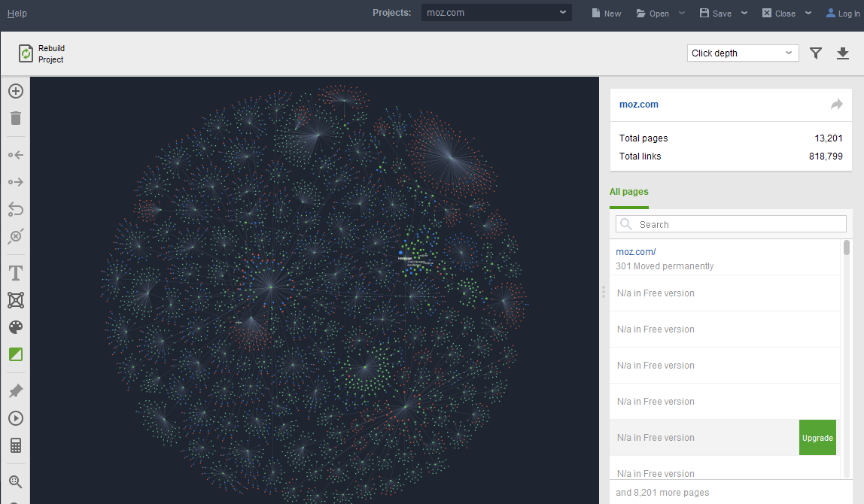Click the download export icon
864x504 pixels.
pyautogui.click(x=842, y=53)
